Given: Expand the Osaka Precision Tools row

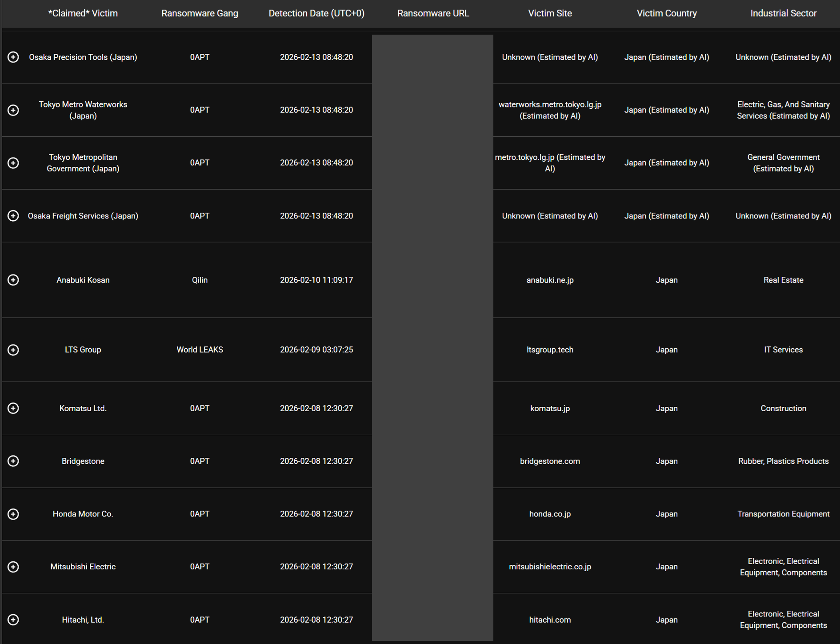Looking at the screenshot, I should (x=13, y=57).
